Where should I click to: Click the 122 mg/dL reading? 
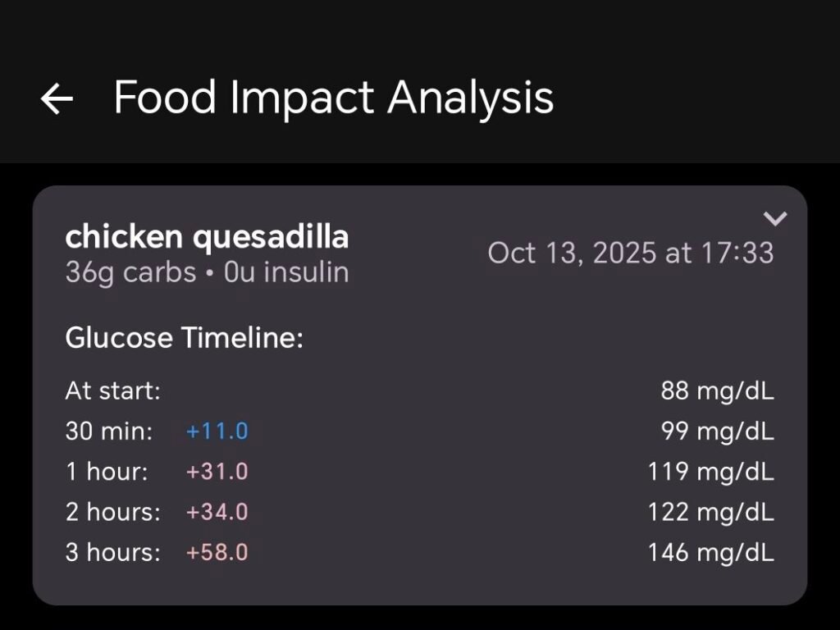(x=710, y=512)
